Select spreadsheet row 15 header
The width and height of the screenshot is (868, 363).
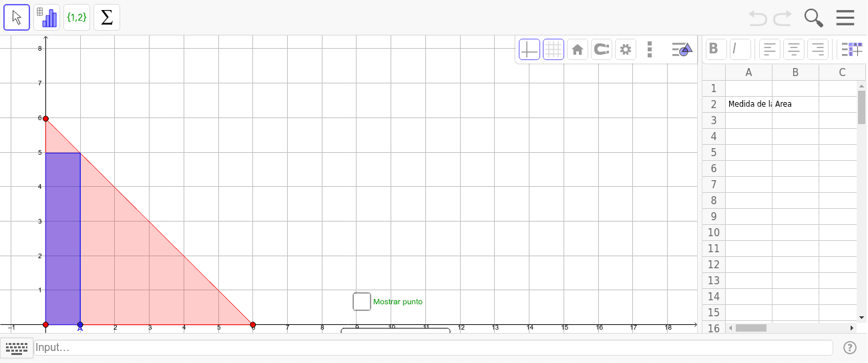(714, 312)
